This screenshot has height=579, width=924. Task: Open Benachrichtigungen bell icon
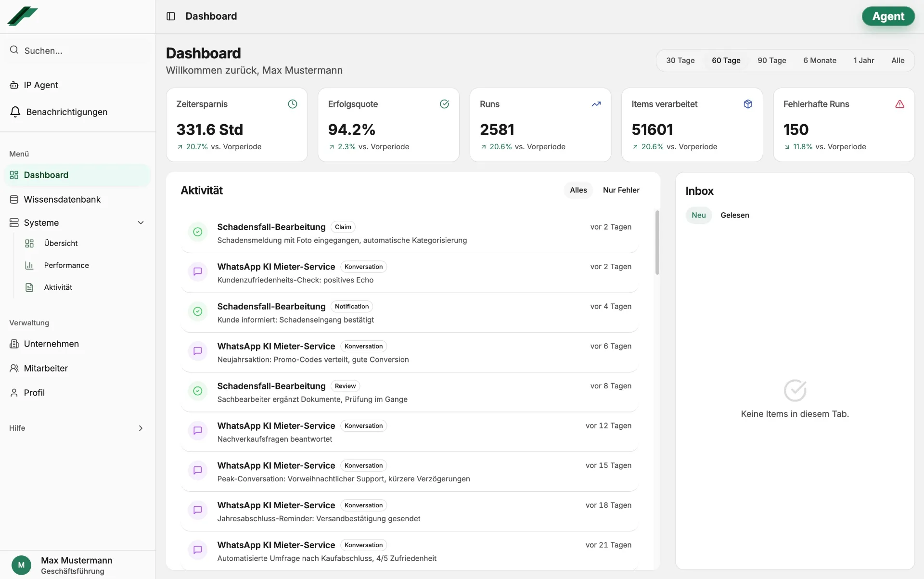click(15, 112)
